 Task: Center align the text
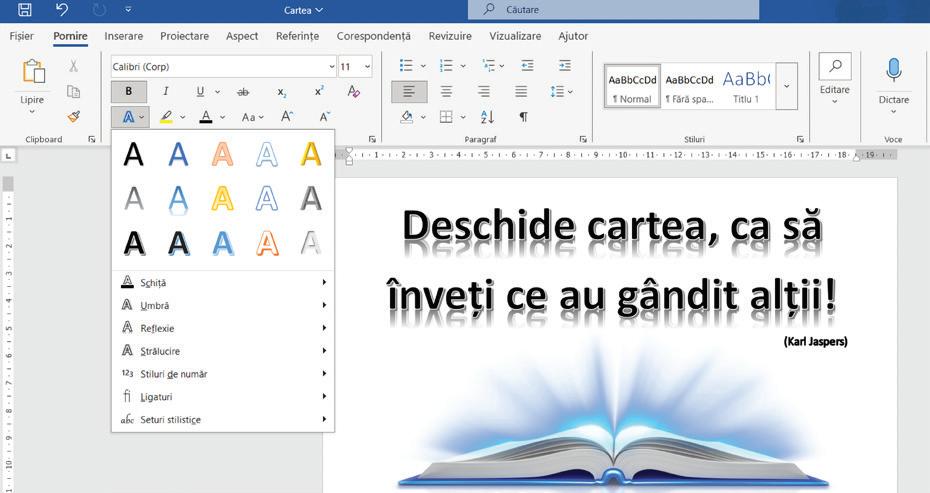click(x=446, y=91)
